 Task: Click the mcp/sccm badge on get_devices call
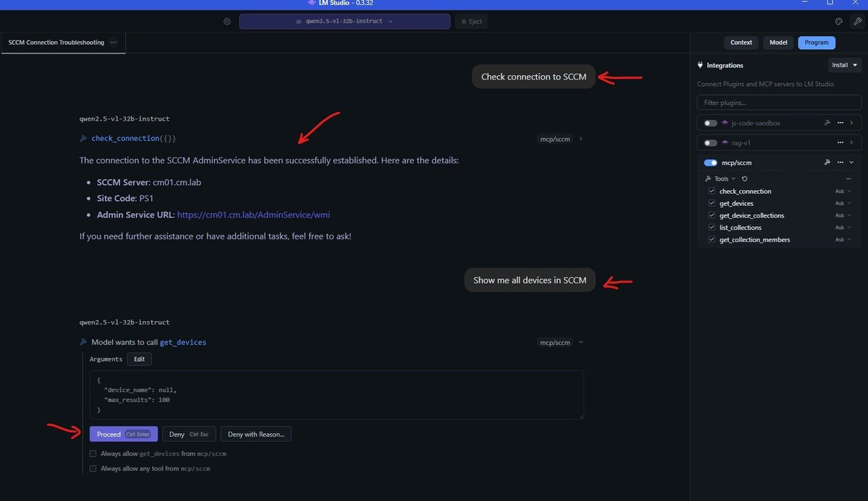point(556,343)
